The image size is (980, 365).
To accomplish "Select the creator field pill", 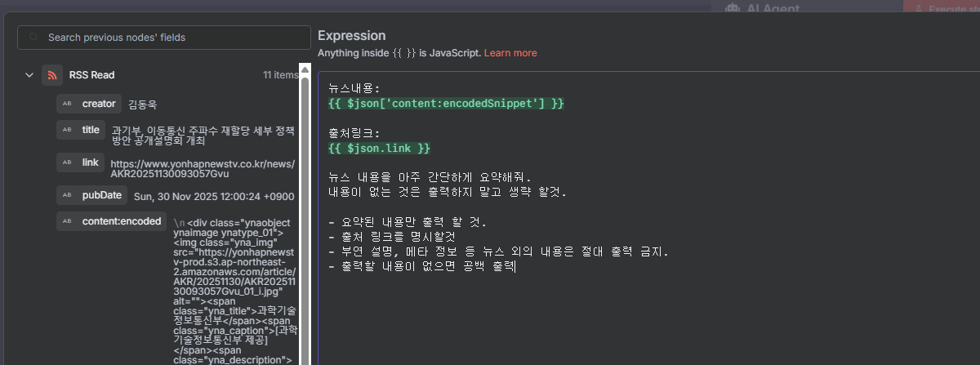I will pos(89,104).
